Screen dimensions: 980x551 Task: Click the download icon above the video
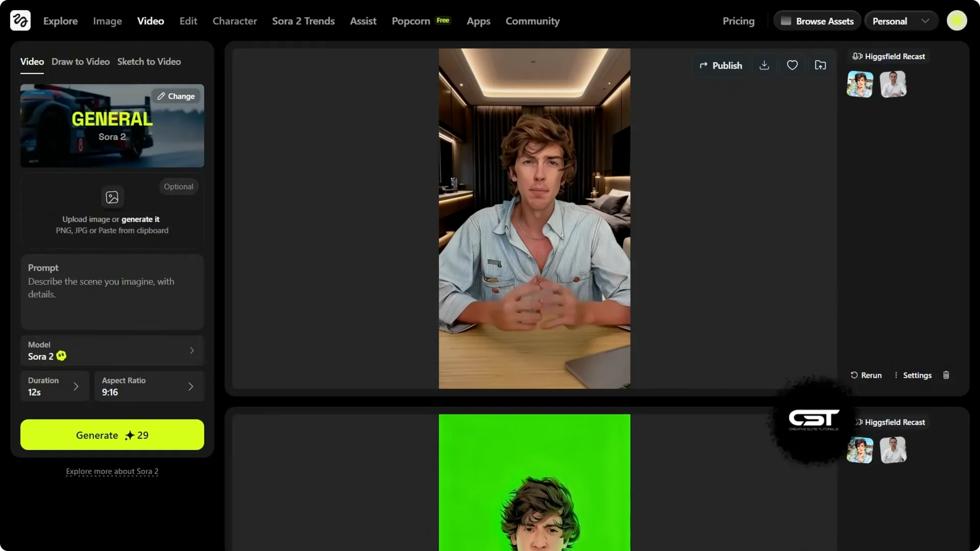(764, 65)
